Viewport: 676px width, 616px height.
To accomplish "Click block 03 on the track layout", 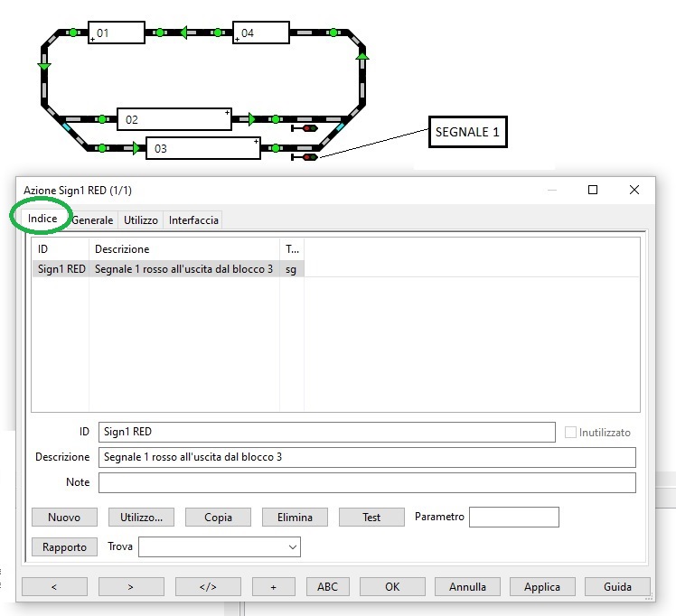I will tap(203, 148).
